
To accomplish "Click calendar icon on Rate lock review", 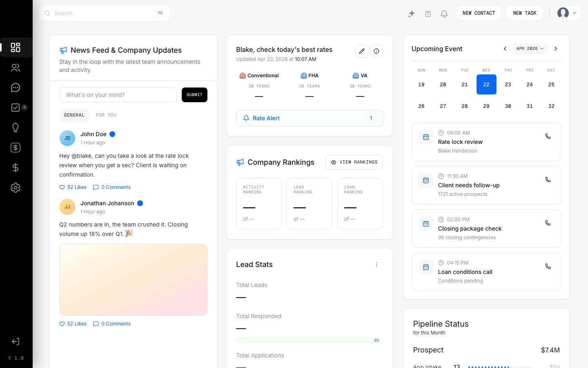I will point(426,137).
